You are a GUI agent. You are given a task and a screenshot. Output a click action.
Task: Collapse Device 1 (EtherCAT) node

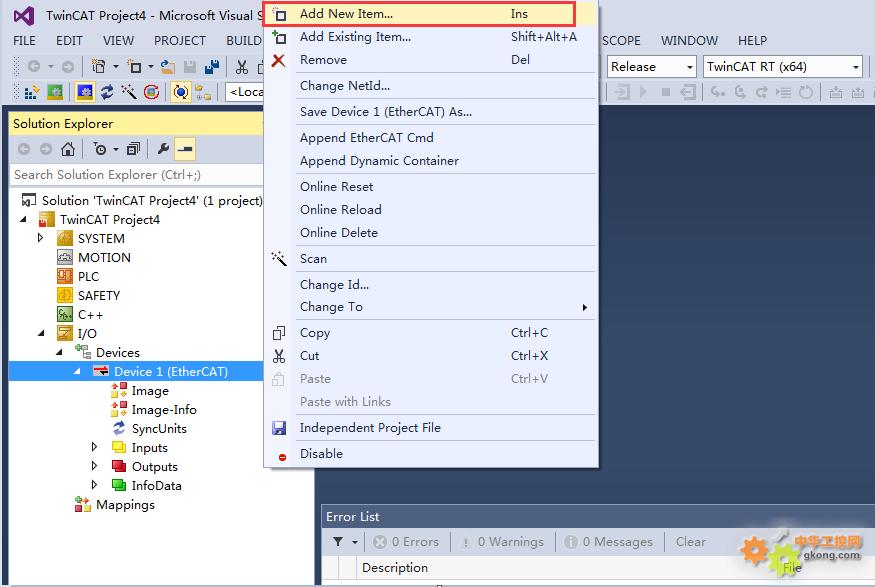click(x=77, y=371)
